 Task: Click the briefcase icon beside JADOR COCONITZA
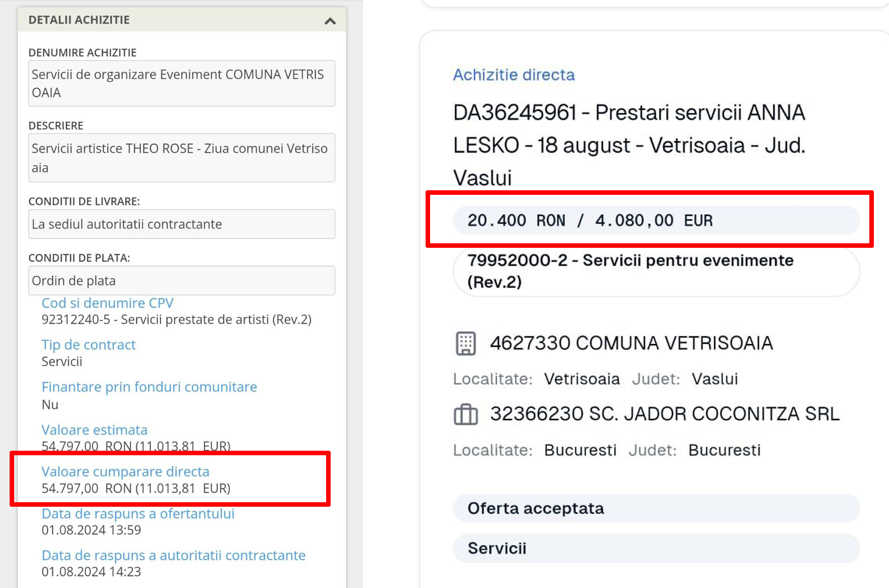[x=465, y=414]
